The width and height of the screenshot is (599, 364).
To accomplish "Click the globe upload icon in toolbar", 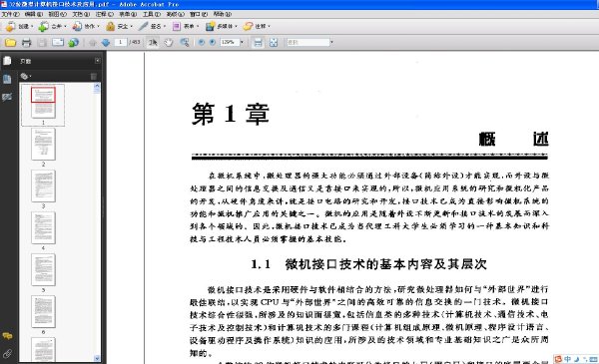I will pyautogui.click(x=73, y=42).
